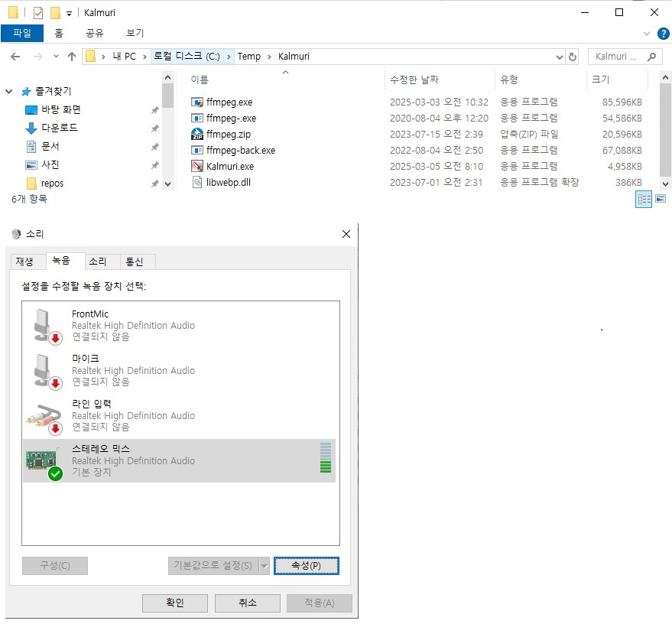Switch to details view layout button
The image size is (672, 624).
tap(644, 200)
